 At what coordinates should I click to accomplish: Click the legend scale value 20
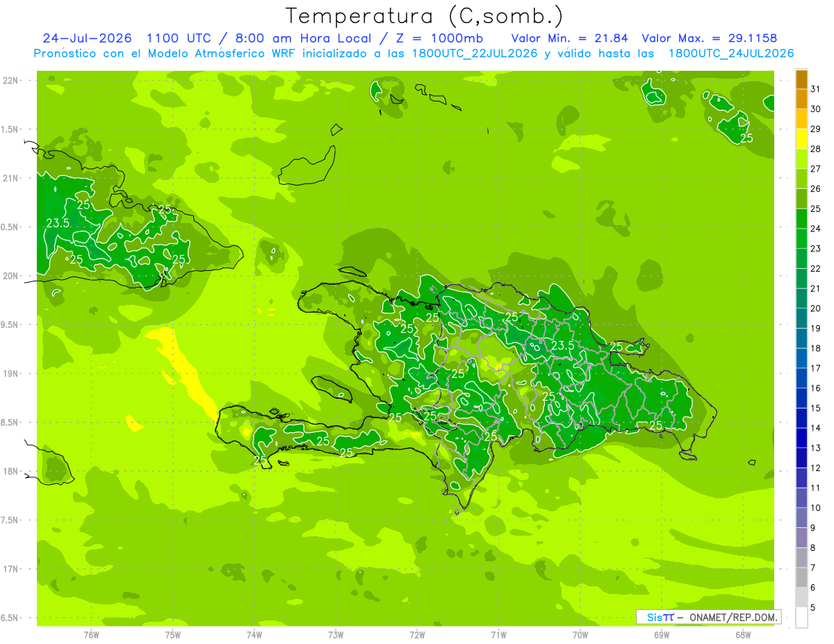pos(816,308)
